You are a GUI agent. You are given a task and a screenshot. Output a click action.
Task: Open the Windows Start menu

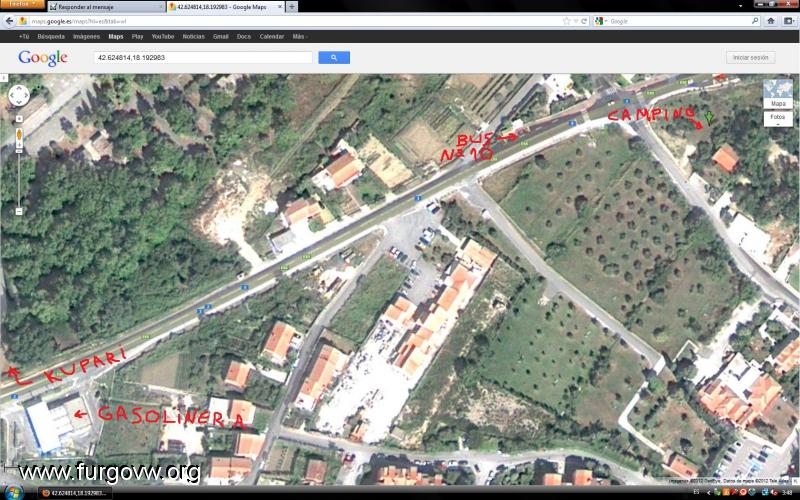pos(15,492)
